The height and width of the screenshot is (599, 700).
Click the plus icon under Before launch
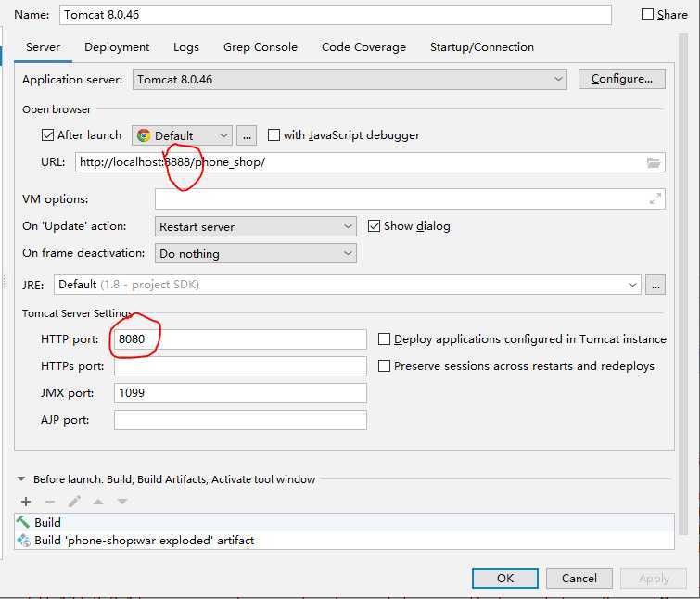pyautogui.click(x=26, y=502)
